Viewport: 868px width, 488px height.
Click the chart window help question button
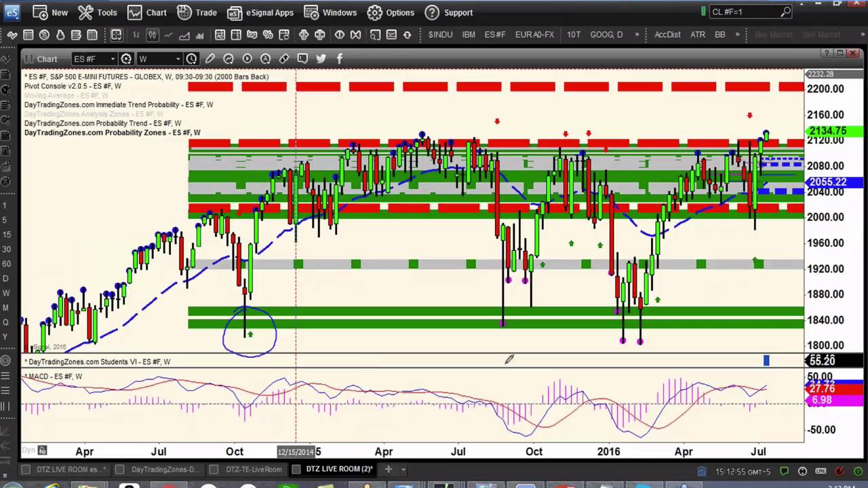click(827, 53)
